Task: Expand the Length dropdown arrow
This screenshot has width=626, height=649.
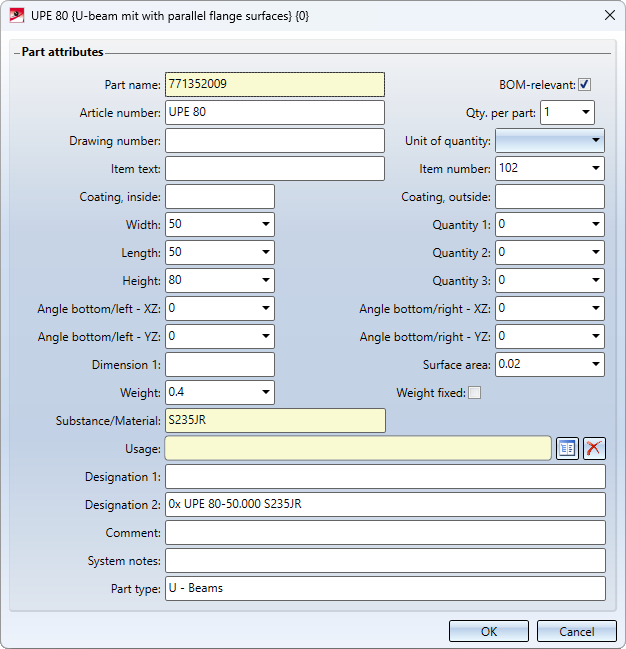Action: point(265,252)
